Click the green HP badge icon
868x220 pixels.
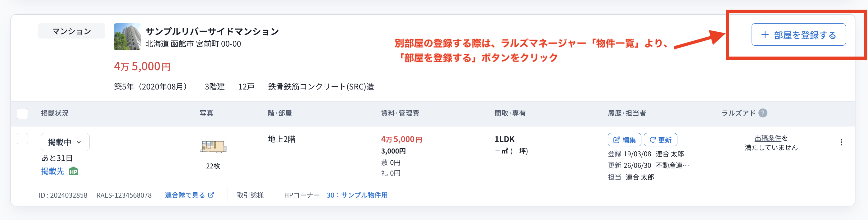73,172
